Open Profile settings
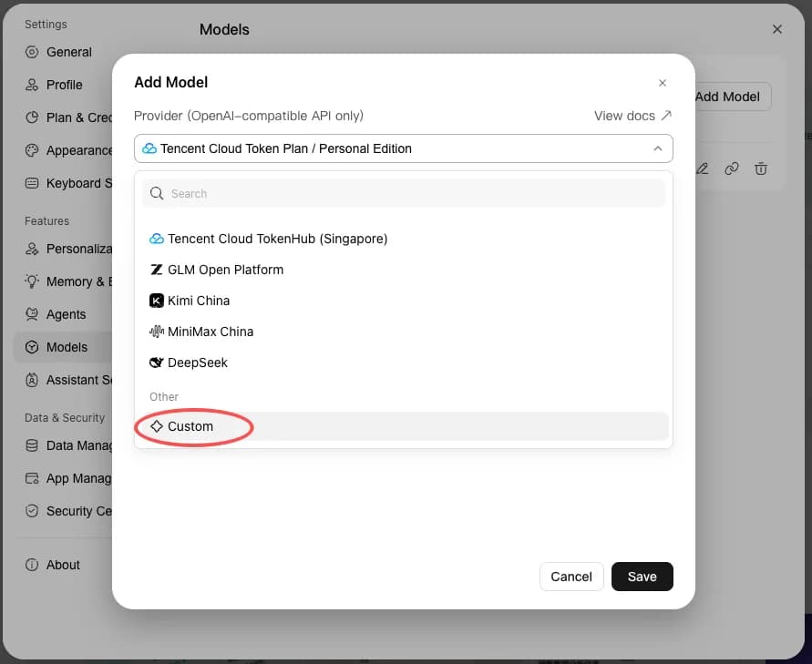The width and height of the screenshot is (812, 664). (x=62, y=85)
